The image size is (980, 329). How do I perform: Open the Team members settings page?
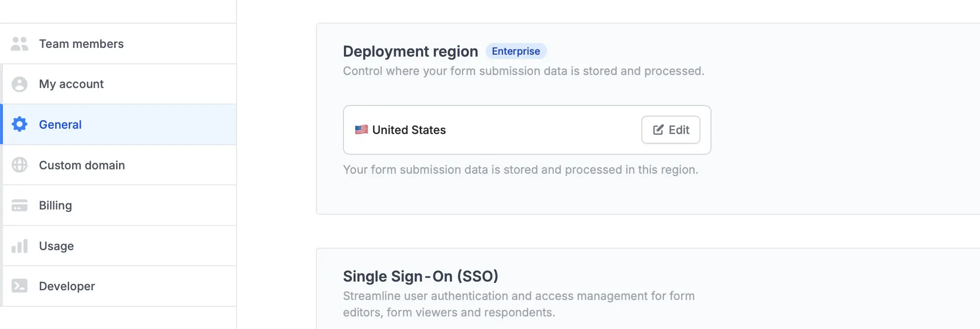(x=119, y=44)
